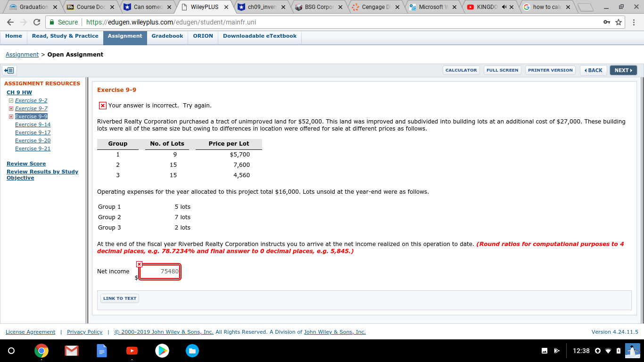Launch YouTube from the shelf
The height and width of the screenshot is (362, 644).
click(132, 351)
